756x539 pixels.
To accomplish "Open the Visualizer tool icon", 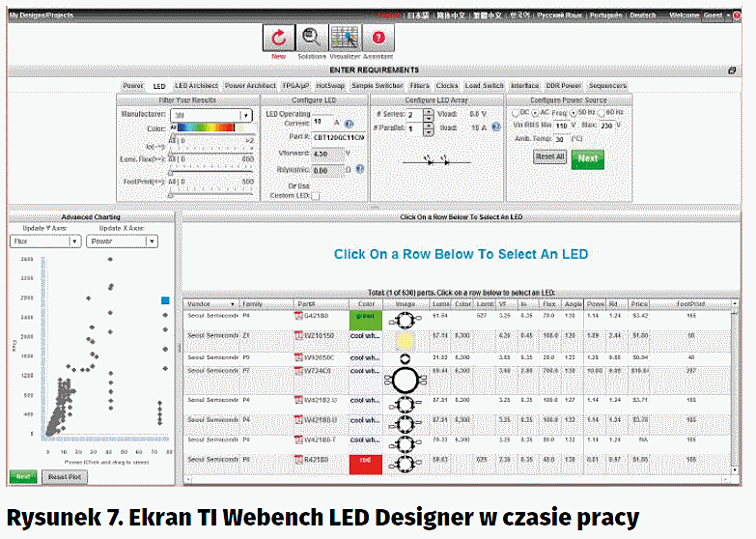I will pos(345,38).
